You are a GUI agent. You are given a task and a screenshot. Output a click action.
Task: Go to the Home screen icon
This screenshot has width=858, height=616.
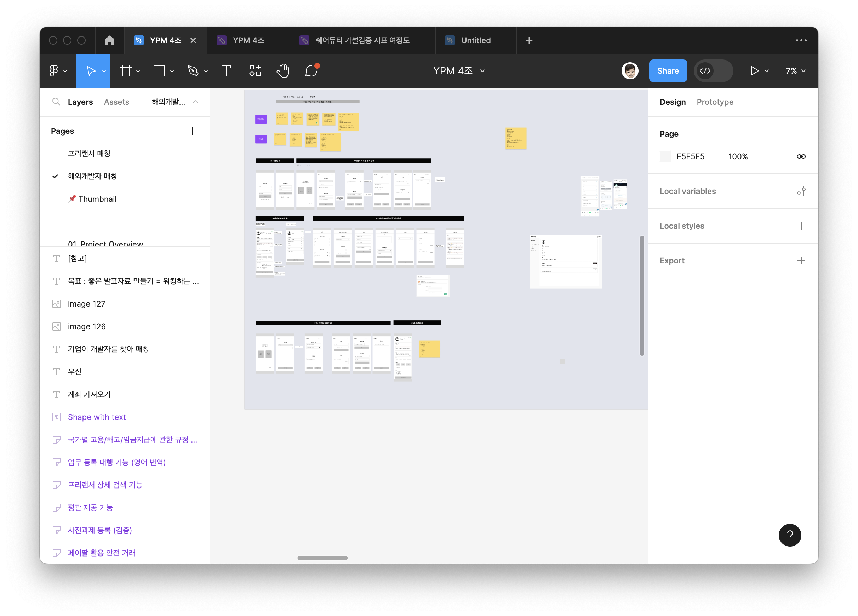pyautogui.click(x=110, y=40)
